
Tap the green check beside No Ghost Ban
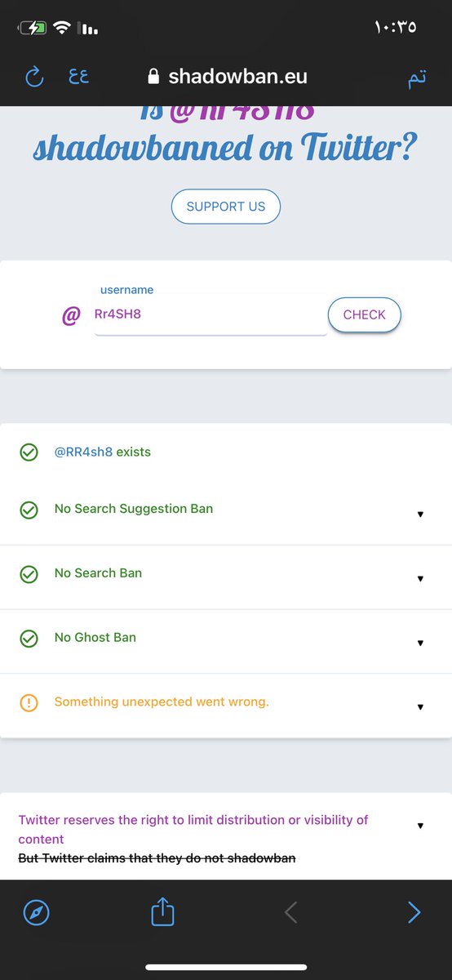(x=29, y=639)
